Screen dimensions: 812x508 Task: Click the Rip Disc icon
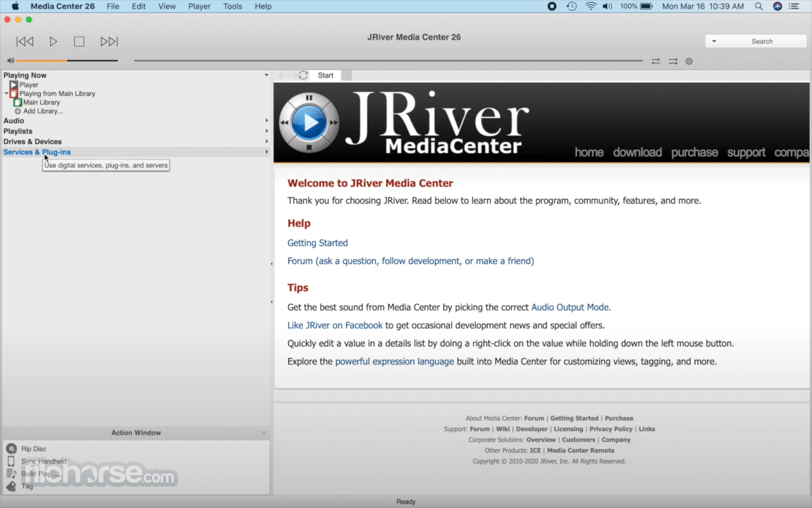pos(11,449)
